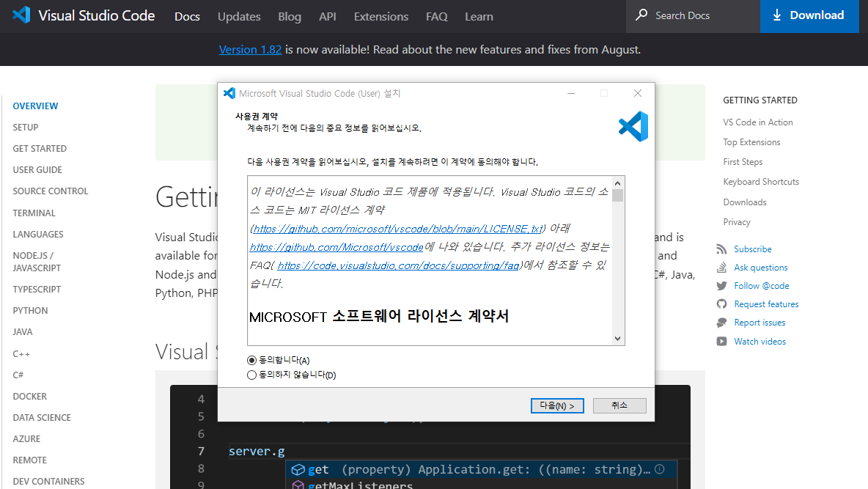Image resolution: width=868 pixels, height=489 pixels.
Task: Select JAVA in the docs sidebar
Action: [23, 331]
